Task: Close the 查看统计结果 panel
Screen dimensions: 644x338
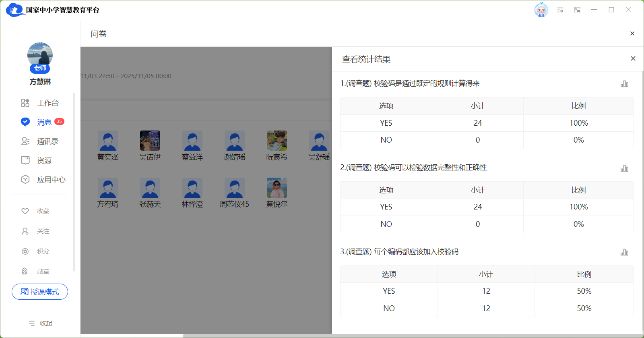Action: tap(633, 59)
